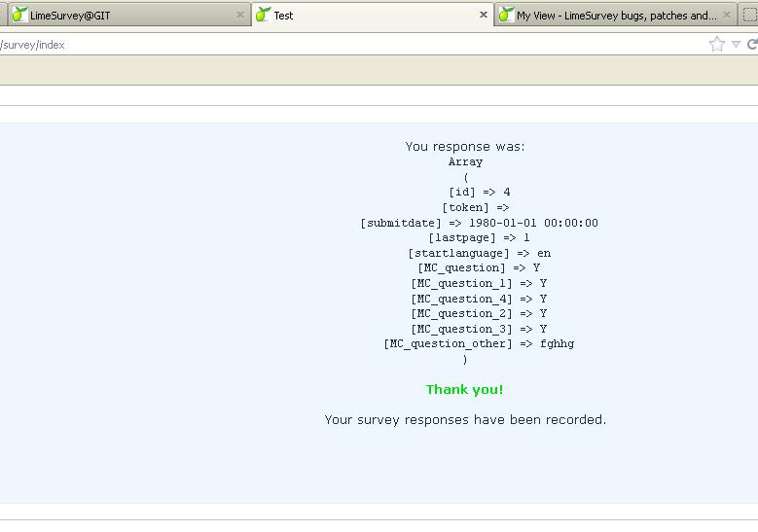This screenshot has width=758, height=532.
Task: Reload the page with the refresh icon
Action: point(752,45)
